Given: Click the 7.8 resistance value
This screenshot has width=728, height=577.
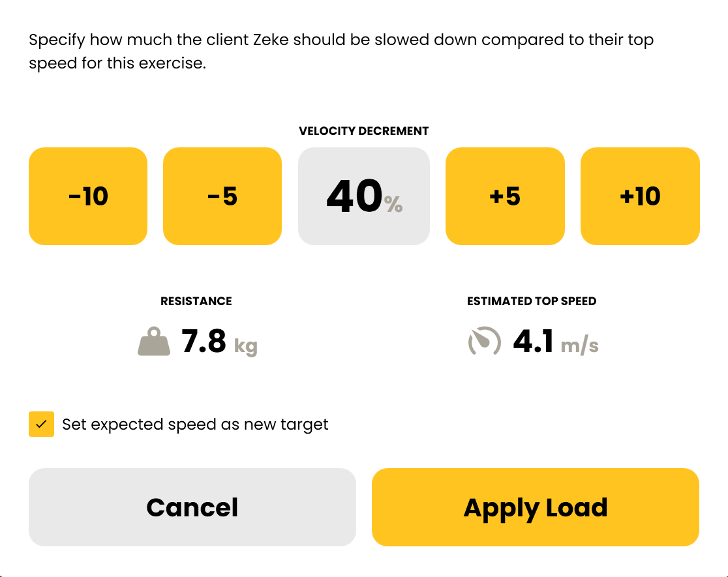Looking at the screenshot, I should pos(204,341).
